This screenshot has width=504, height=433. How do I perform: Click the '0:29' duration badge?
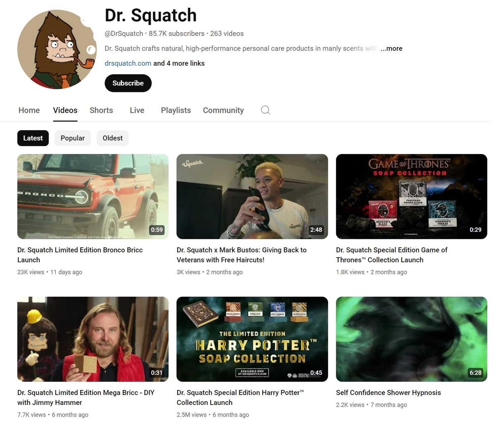point(475,230)
